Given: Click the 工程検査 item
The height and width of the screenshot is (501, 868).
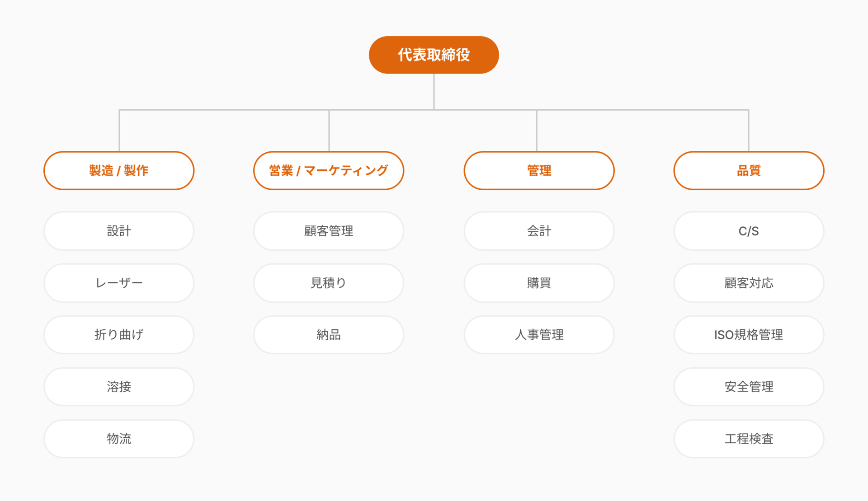Looking at the screenshot, I should tap(749, 439).
